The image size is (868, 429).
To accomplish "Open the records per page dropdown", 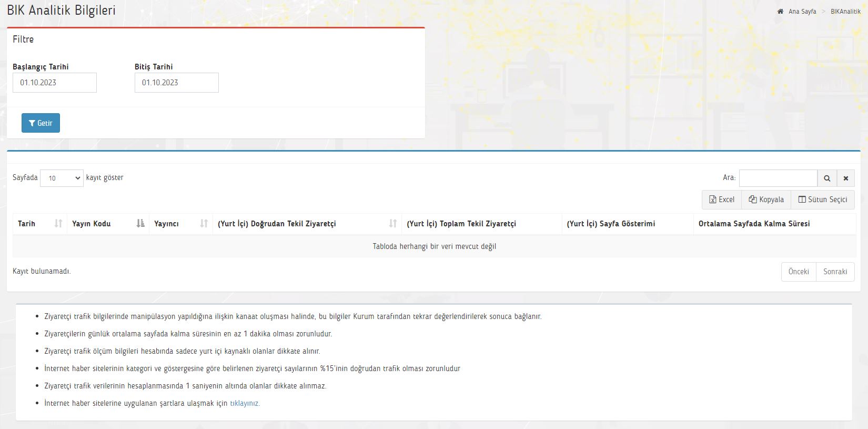I will click(x=62, y=178).
